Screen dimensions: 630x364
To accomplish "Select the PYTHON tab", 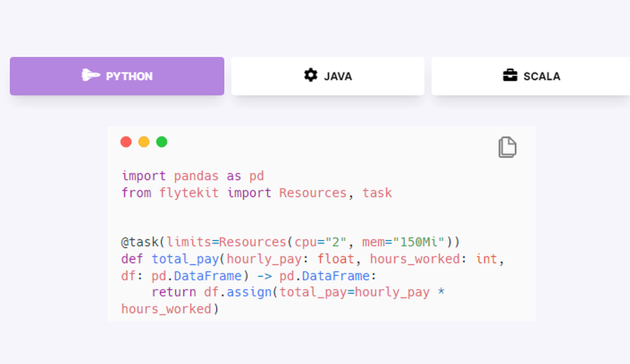I will 117,76.
